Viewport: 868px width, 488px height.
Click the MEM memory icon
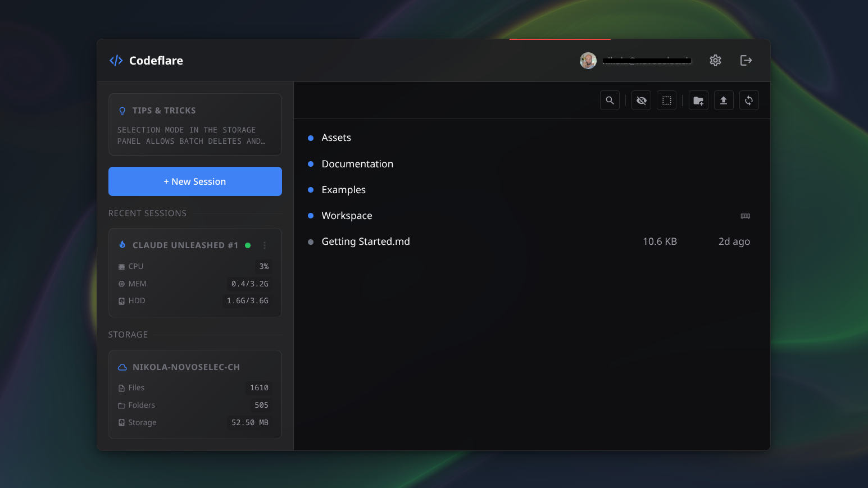tap(121, 284)
